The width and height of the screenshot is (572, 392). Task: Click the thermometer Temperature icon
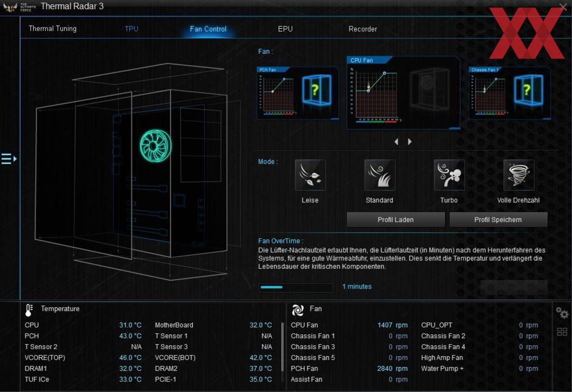[29, 310]
